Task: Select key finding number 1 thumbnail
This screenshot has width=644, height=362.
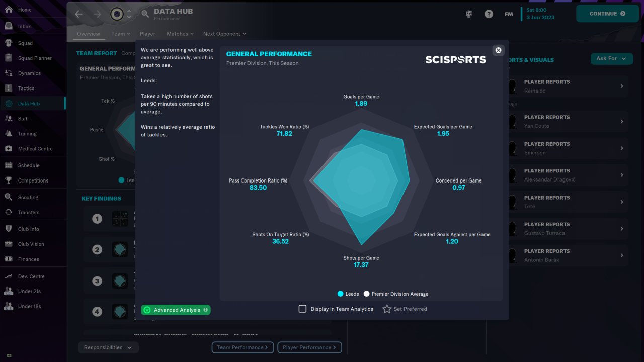Action: tap(120, 219)
